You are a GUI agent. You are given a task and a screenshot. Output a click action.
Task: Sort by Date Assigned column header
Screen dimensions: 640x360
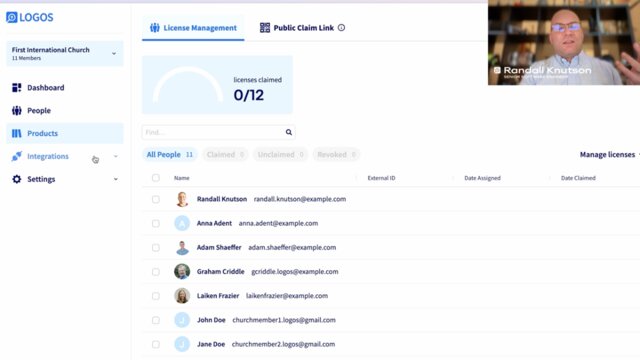click(482, 178)
